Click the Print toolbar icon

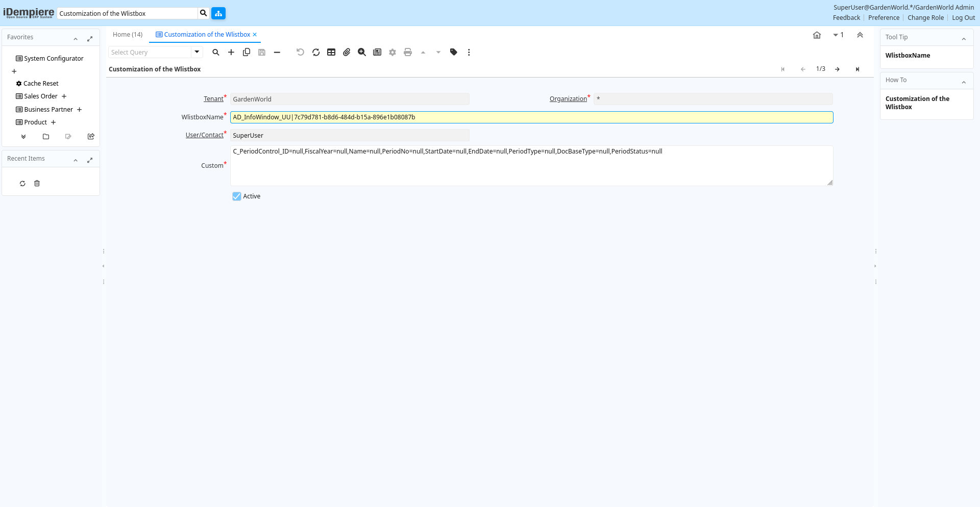408,52
